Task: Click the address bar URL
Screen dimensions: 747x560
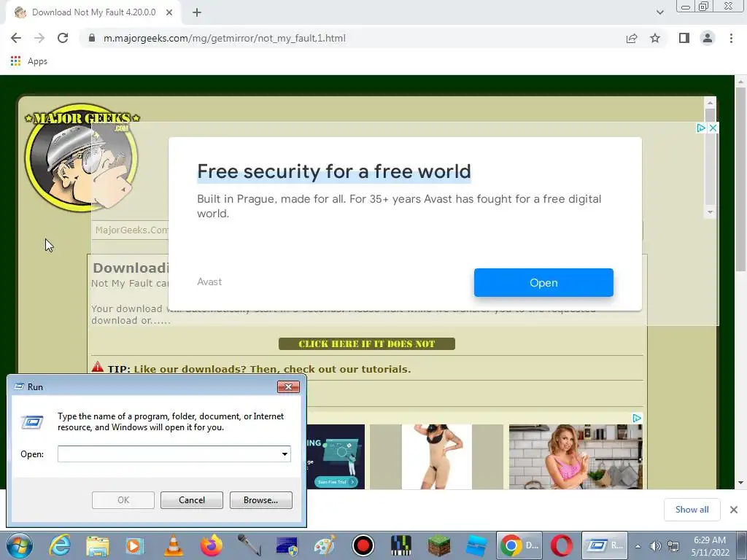Action: click(225, 38)
